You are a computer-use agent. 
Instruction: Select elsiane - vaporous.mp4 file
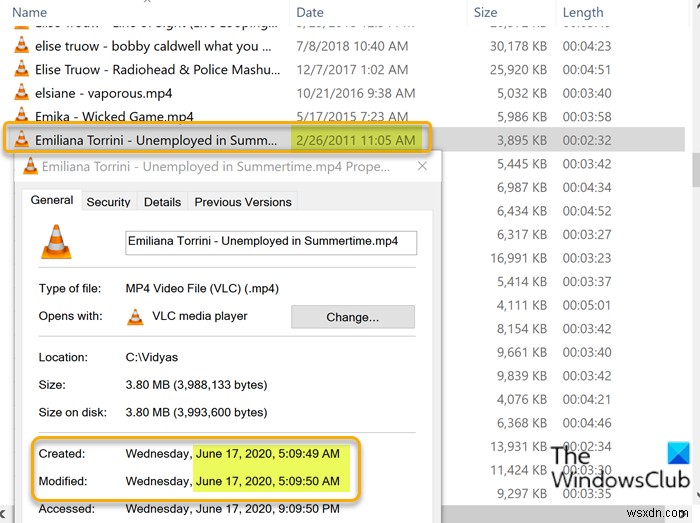click(x=104, y=93)
